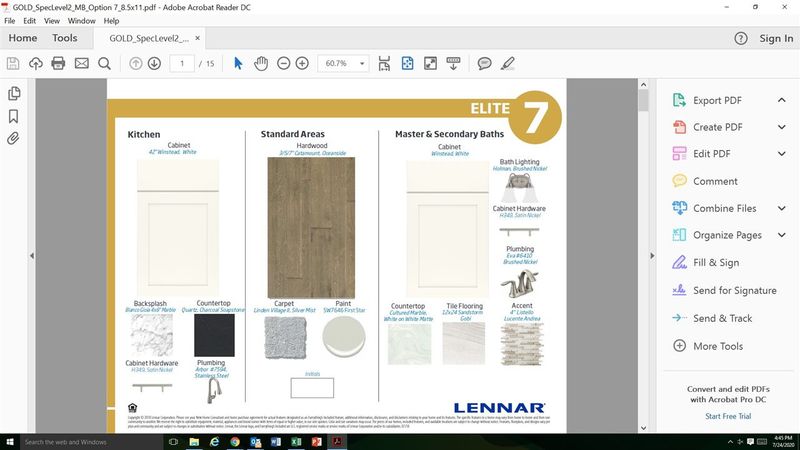Open Help question mark icon

pos(741,38)
